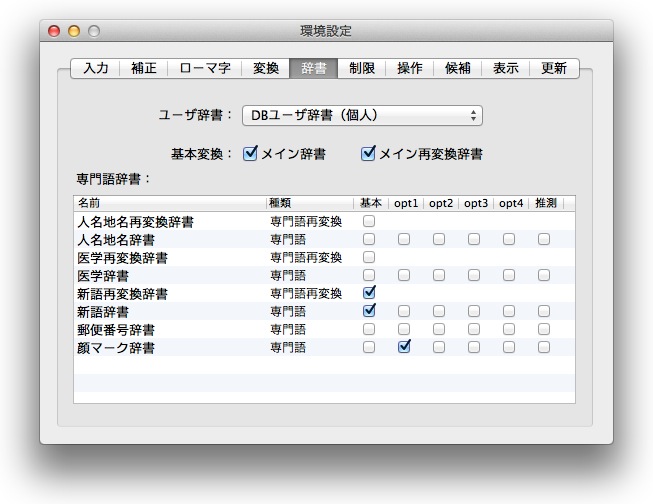Open the 補正 tab
The width and height of the screenshot is (653, 504).
(143, 68)
